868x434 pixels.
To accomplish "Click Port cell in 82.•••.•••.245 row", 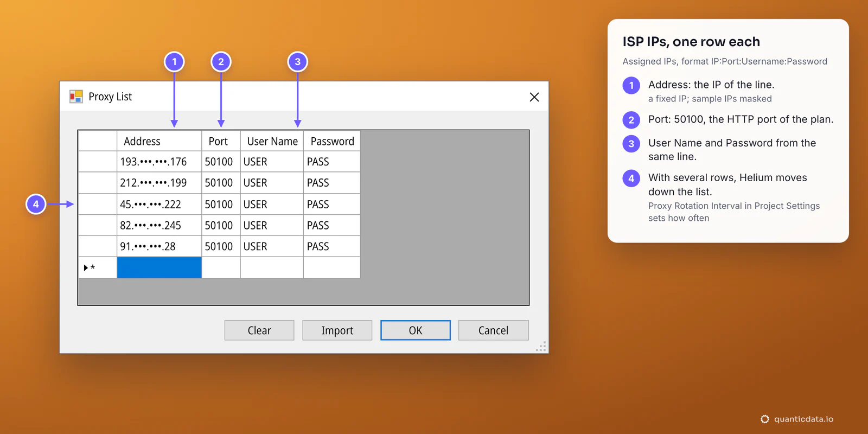I will point(221,225).
